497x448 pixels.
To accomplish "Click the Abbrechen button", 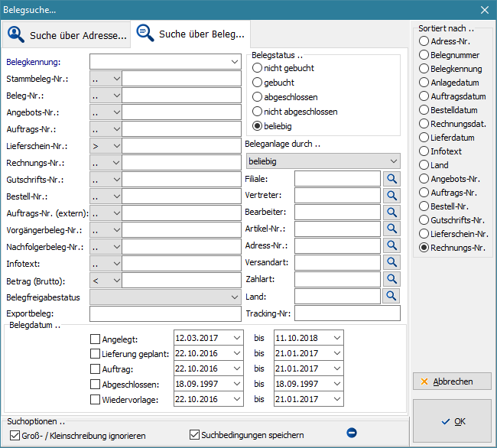I will 453,381.
